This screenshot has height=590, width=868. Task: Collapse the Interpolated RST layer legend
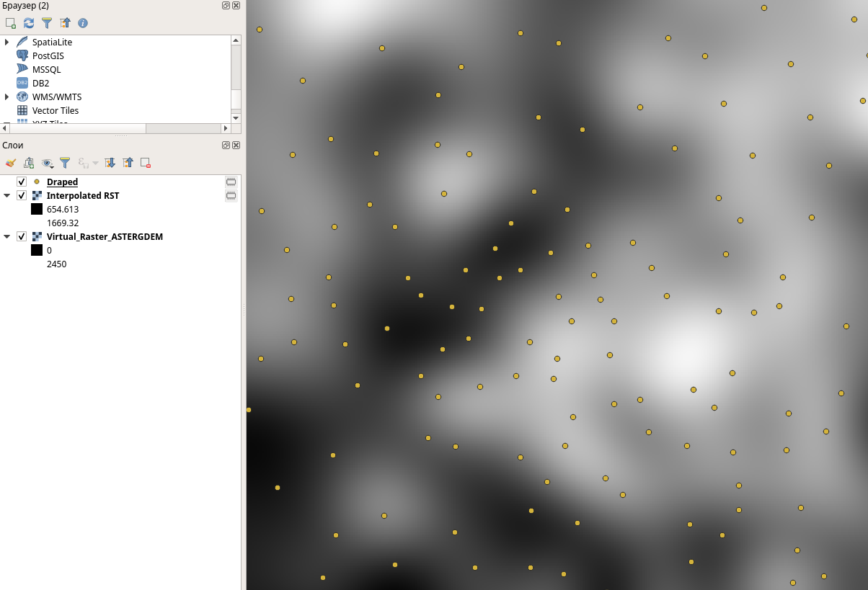point(7,195)
